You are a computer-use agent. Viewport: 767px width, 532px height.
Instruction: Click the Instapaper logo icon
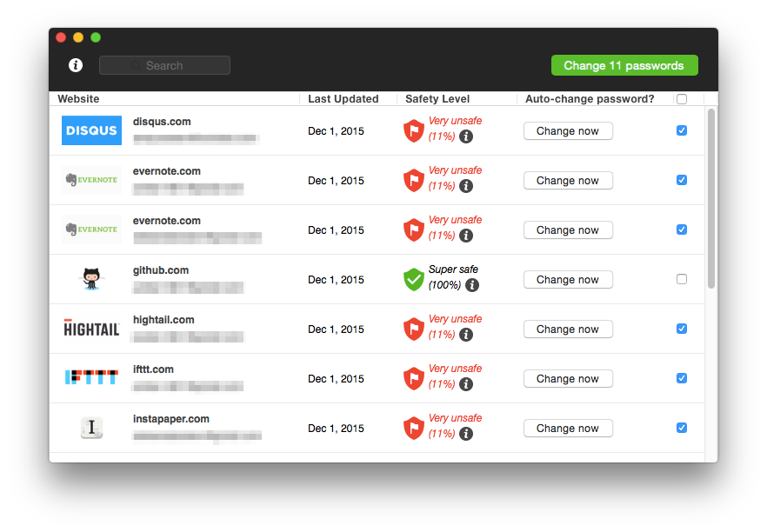click(91, 428)
